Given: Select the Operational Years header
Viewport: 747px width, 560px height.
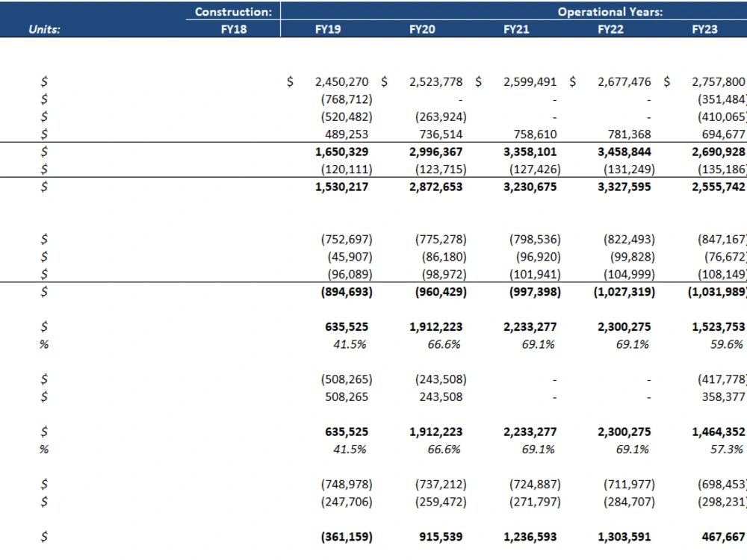Looking at the screenshot, I should click(x=610, y=12).
